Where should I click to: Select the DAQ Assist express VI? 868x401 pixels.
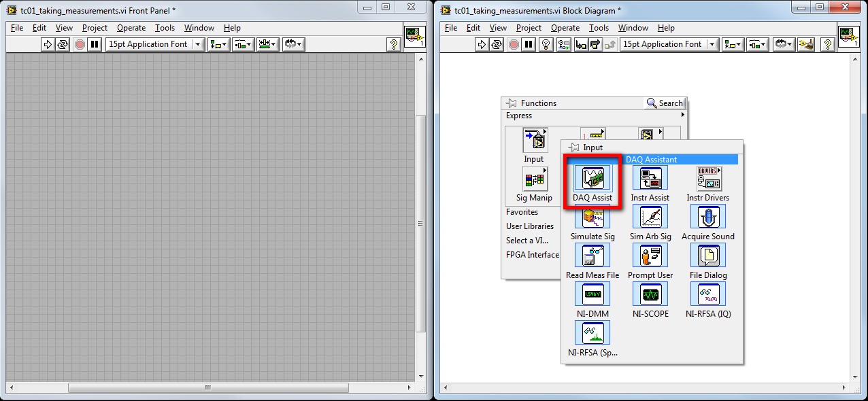click(592, 179)
